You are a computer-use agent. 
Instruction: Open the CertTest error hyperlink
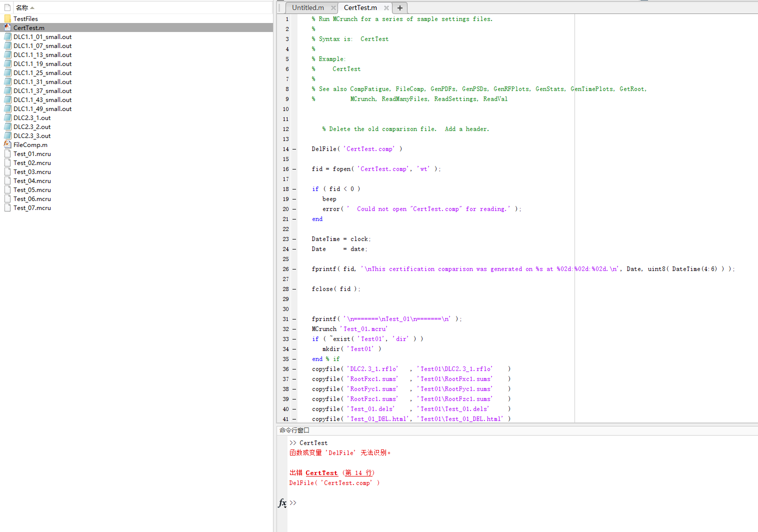[x=321, y=472]
